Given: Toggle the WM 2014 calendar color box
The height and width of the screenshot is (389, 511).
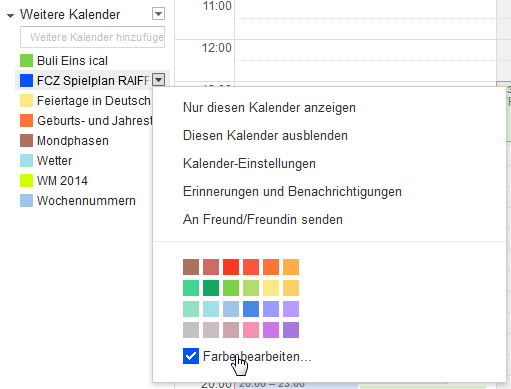Looking at the screenshot, I should (x=26, y=181).
